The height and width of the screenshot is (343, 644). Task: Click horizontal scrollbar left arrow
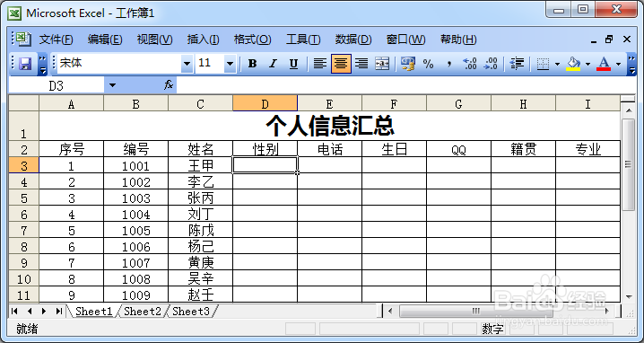[390, 311]
